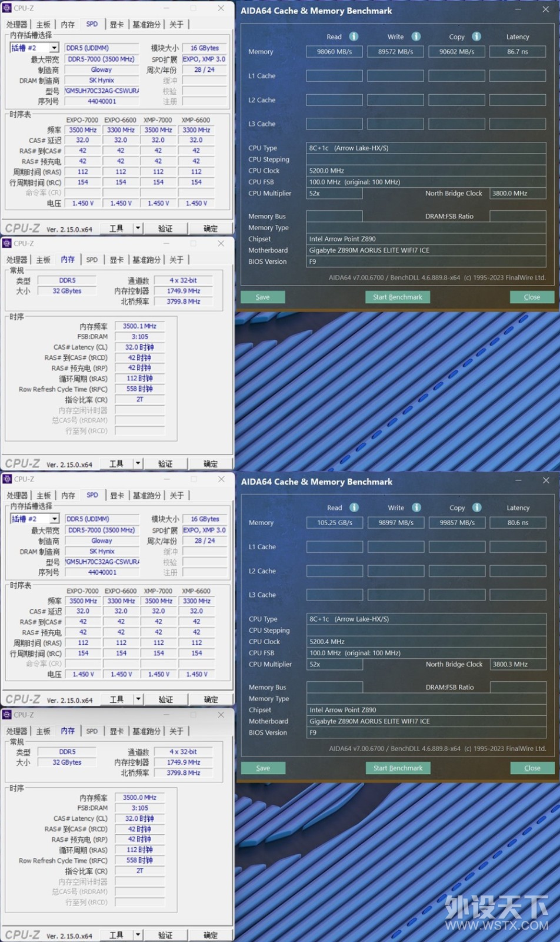Click Write info icon in AIDA64 window showing 89572 MB/s
Image resolution: width=560 pixels, height=942 pixels.
pos(416,37)
